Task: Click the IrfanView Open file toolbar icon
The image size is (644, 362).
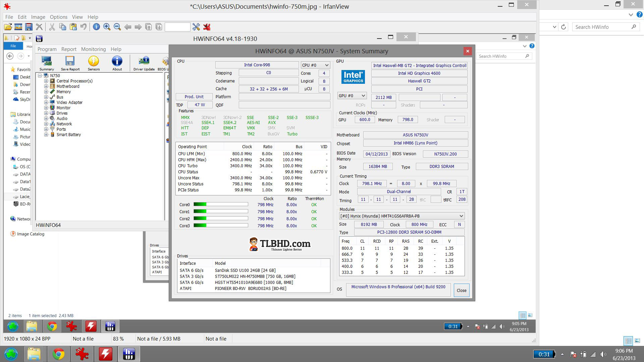Action: click(x=8, y=27)
